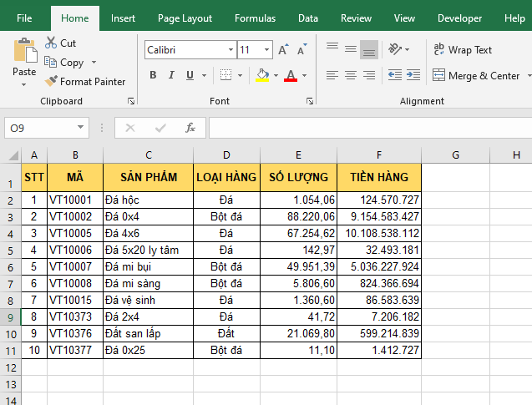532x405 pixels.
Task: Open the Formulas ribbon tab
Action: click(255, 18)
